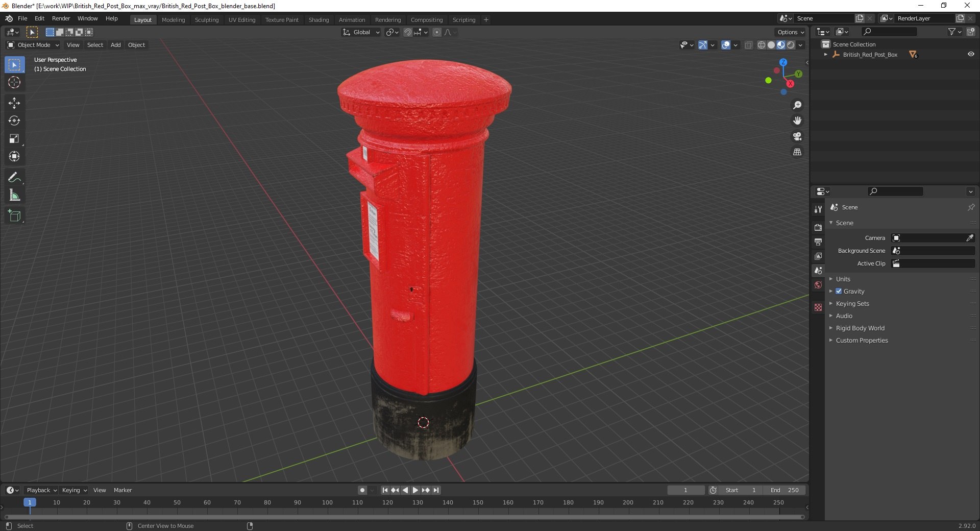This screenshot has height=531, width=980.
Task: Switch to the Shading workspace tab
Action: pos(318,20)
